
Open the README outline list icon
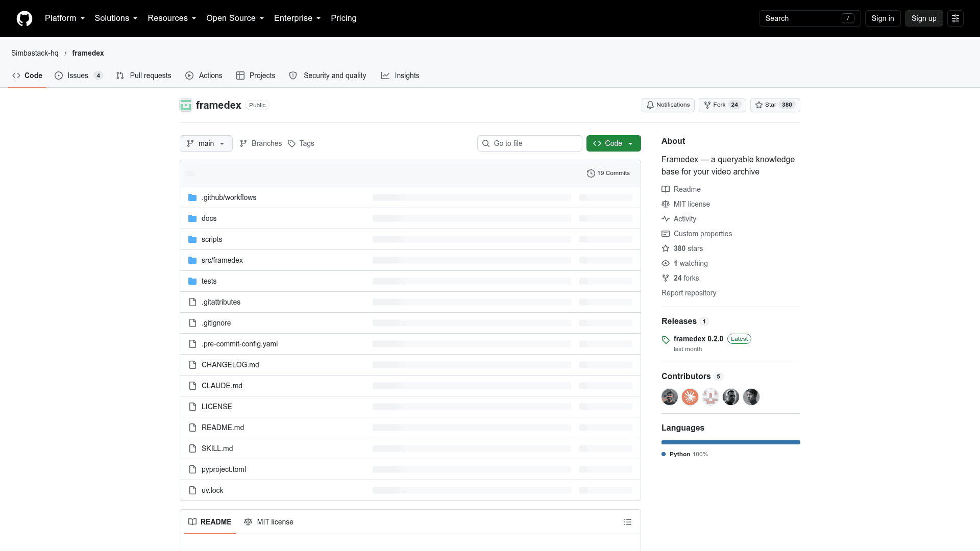click(628, 522)
